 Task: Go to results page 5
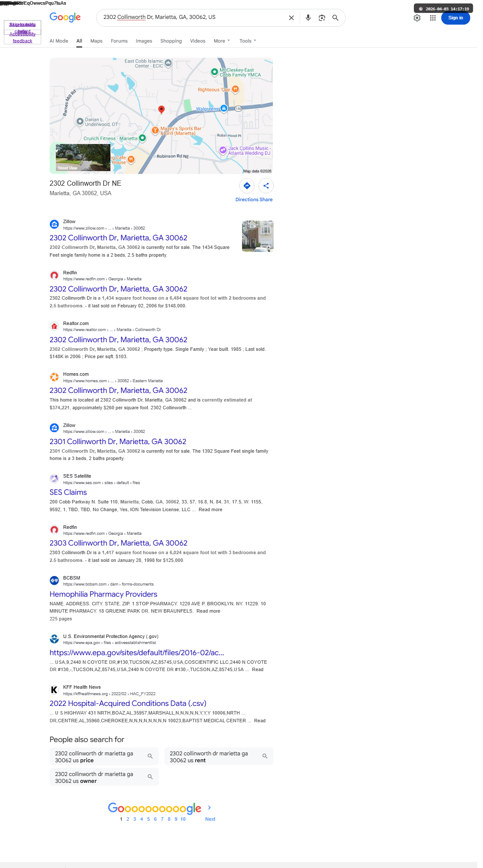tap(148, 819)
